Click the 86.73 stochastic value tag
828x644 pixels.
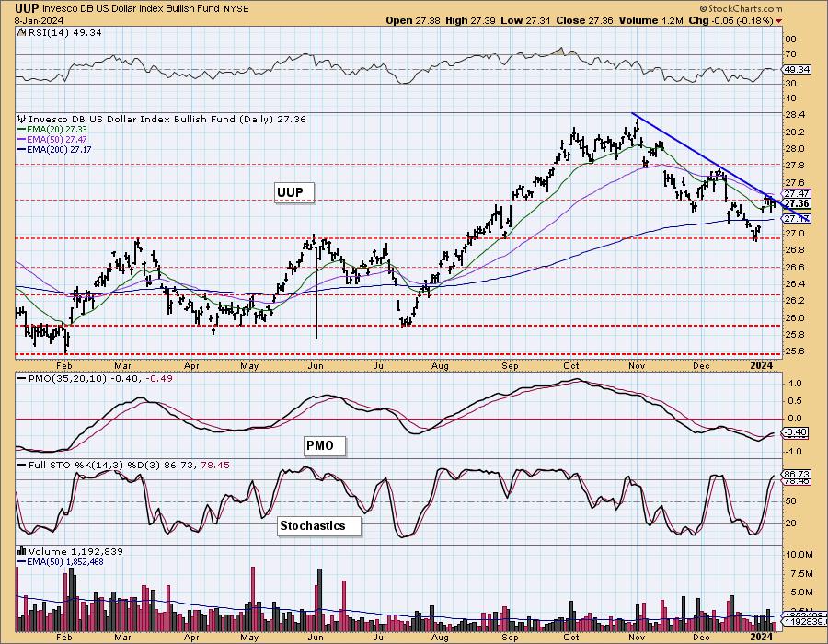[798, 475]
